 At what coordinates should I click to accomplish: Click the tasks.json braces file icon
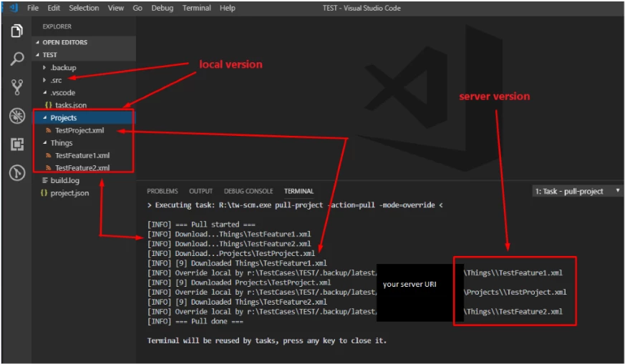point(48,105)
